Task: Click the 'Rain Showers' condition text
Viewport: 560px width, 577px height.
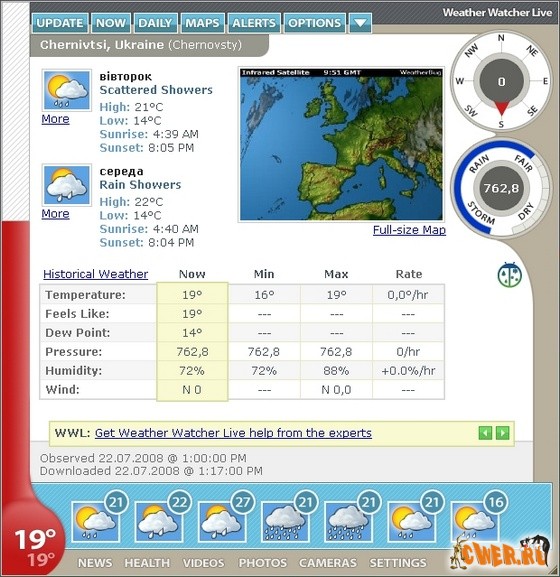Action: (x=140, y=185)
